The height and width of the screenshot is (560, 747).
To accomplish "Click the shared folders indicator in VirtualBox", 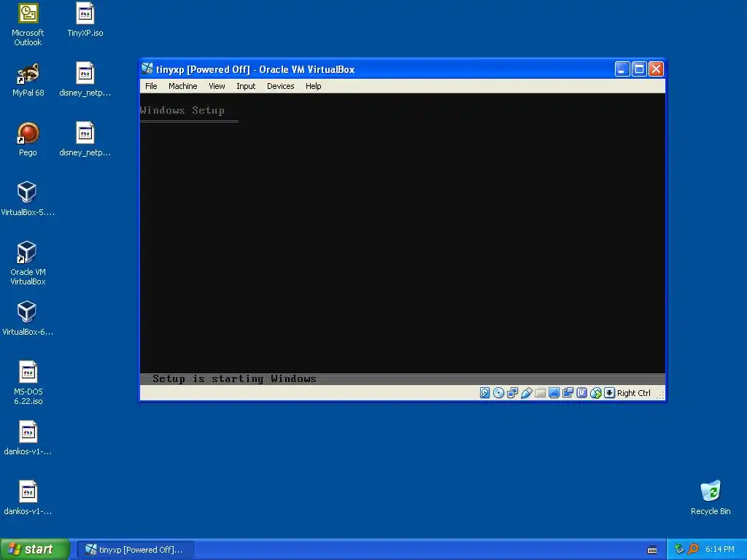I will click(x=540, y=393).
